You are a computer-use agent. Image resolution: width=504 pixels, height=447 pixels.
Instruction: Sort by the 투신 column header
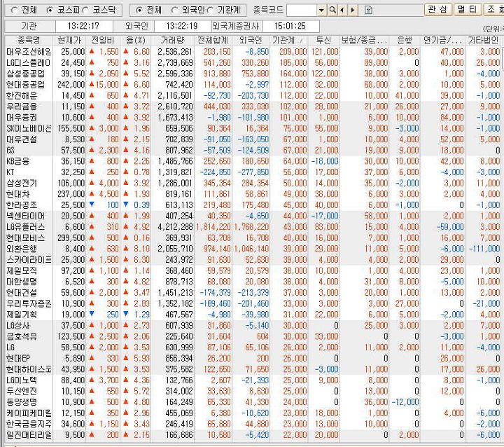pos(323,40)
